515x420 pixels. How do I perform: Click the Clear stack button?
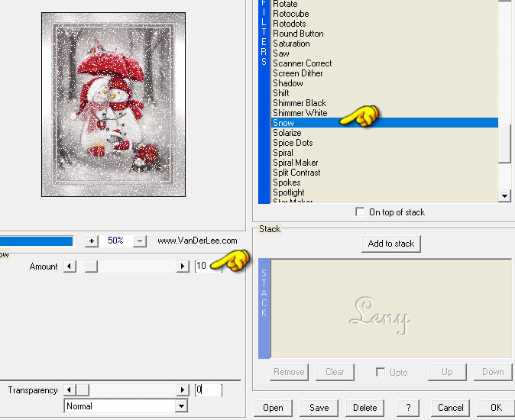click(335, 372)
